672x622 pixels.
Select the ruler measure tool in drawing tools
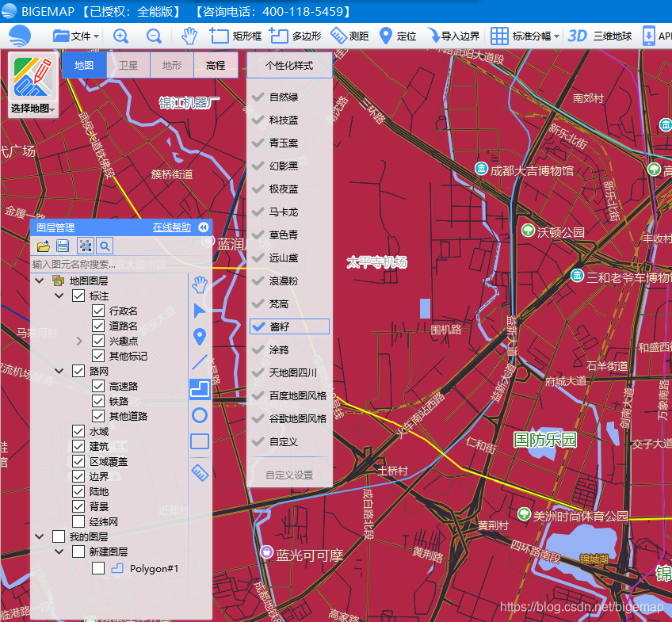200,473
